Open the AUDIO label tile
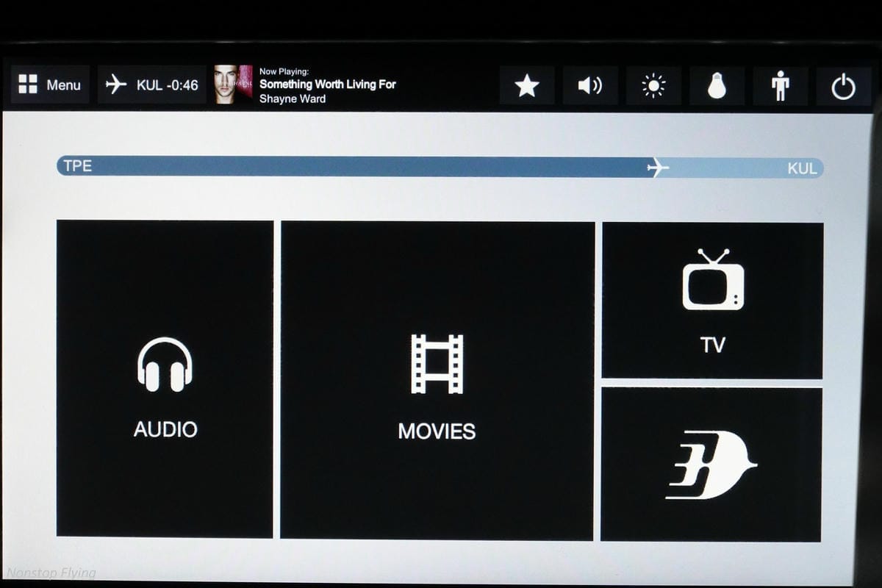Viewport: 882px width, 588px height. click(x=165, y=429)
